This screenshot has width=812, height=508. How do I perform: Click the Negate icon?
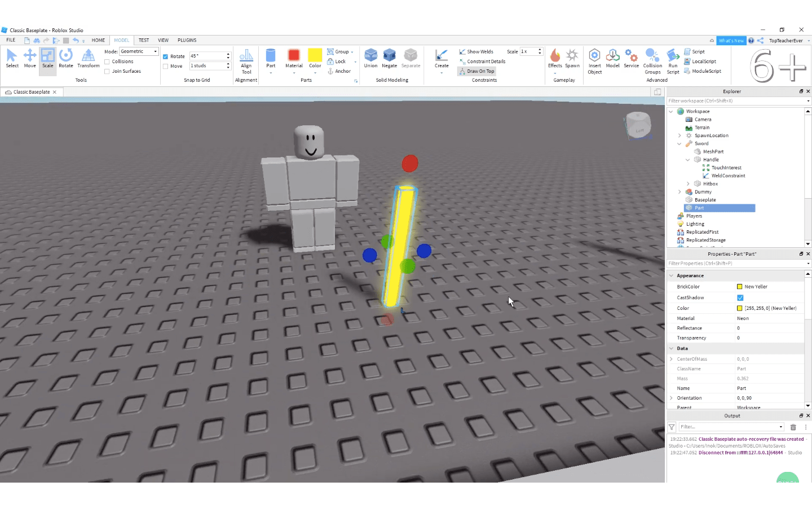tap(390, 58)
